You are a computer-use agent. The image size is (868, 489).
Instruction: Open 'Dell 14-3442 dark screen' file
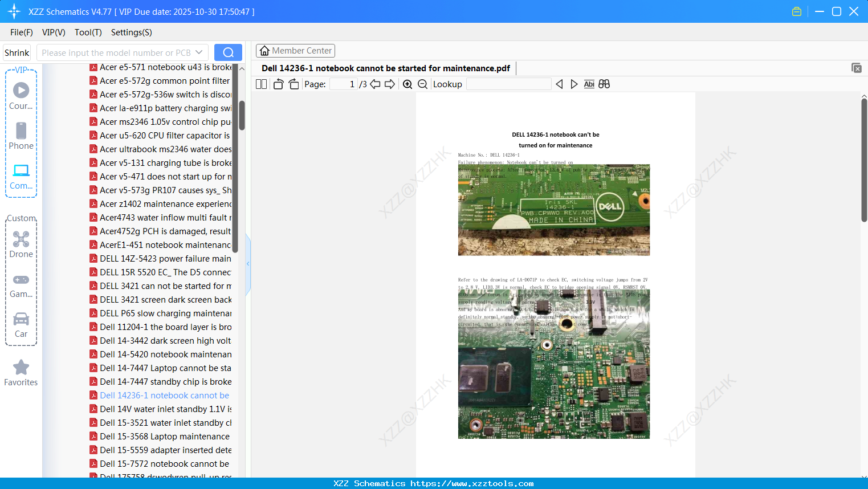pyautogui.click(x=161, y=341)
